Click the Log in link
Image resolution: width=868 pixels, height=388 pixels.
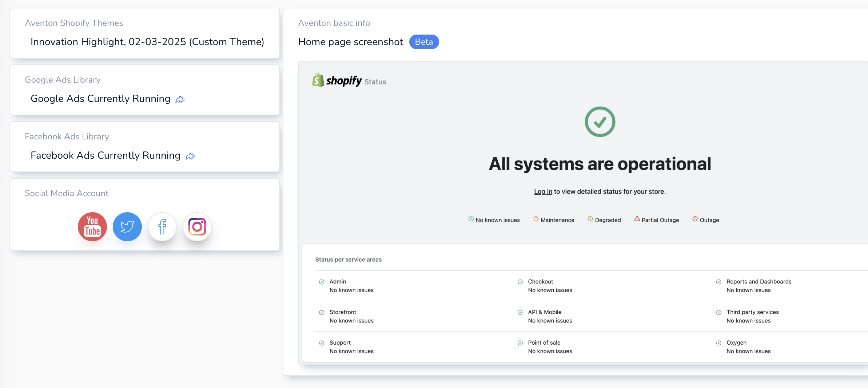click(x=543, y=191)
